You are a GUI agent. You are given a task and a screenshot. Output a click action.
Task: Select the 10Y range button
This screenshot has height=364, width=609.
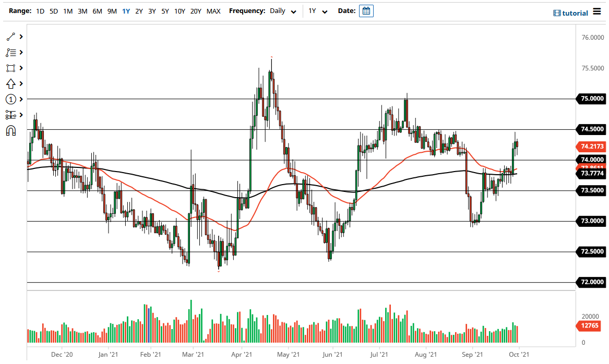(180, 11)
